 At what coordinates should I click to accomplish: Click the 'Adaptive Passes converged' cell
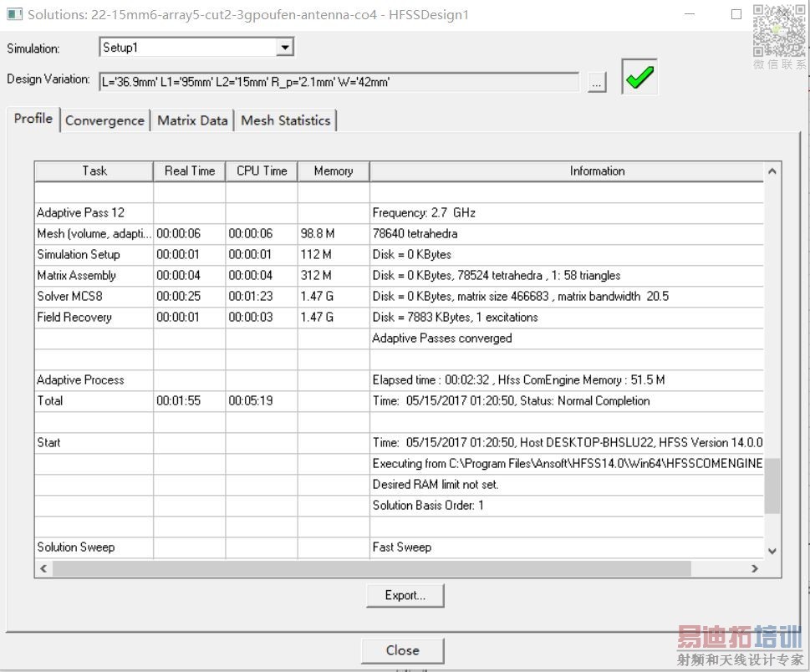point(567,339)
